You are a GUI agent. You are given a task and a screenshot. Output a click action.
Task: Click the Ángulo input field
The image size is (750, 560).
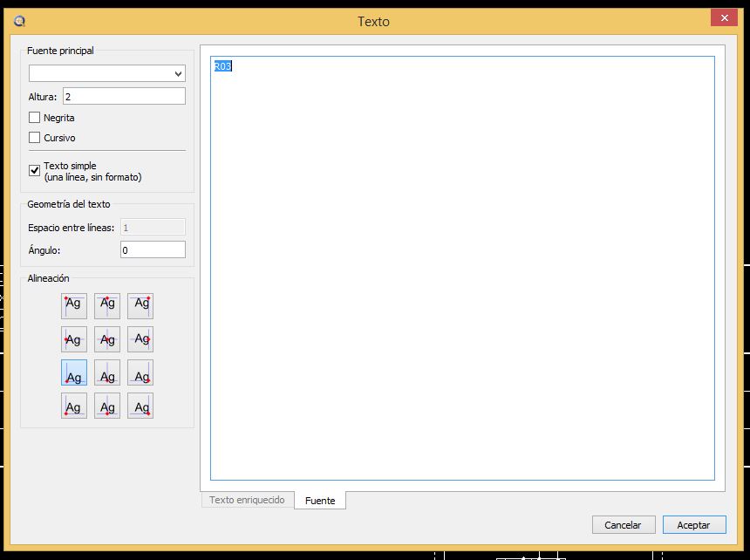(x=153, y=250)
